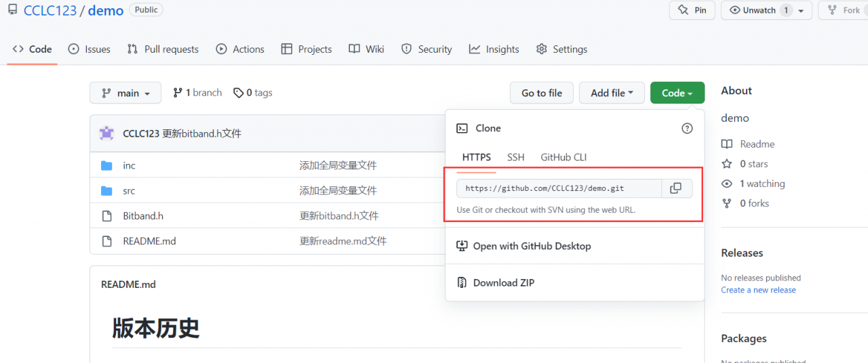868x363 pixels.
Task: Pin this repository with the Pin button
Action: tap(692, 10)
